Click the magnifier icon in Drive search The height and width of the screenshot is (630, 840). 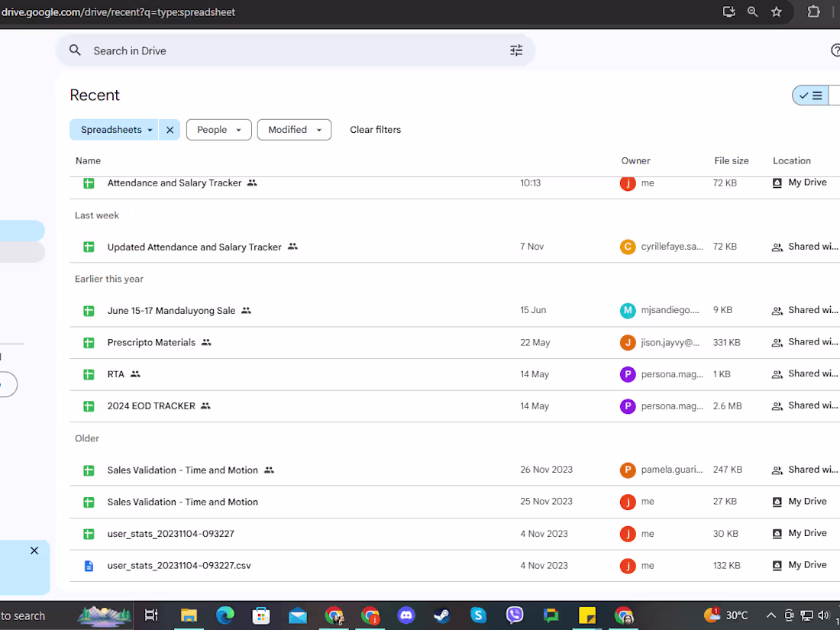(75, 50)
